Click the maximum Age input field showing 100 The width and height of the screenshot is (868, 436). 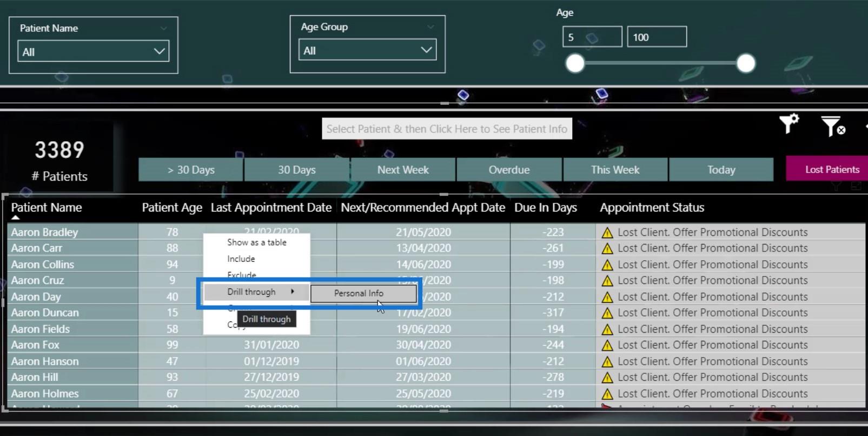tap(657, 37)
